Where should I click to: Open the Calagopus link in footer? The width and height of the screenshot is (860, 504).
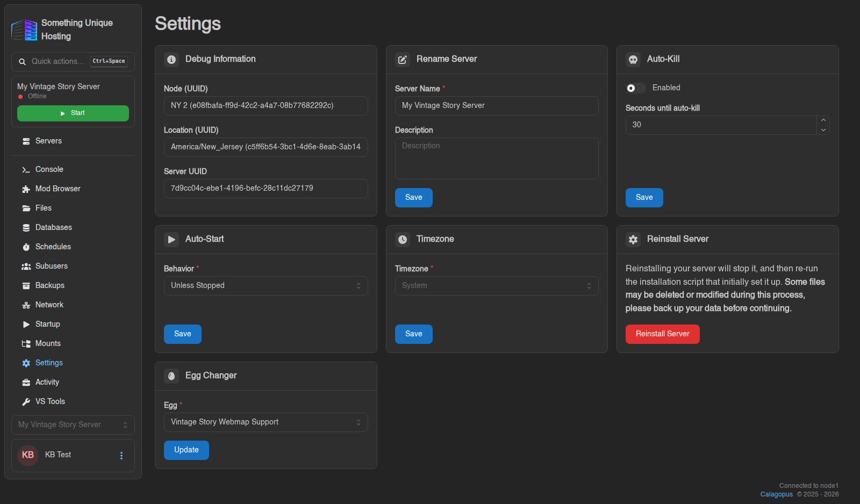click(776, 494)
